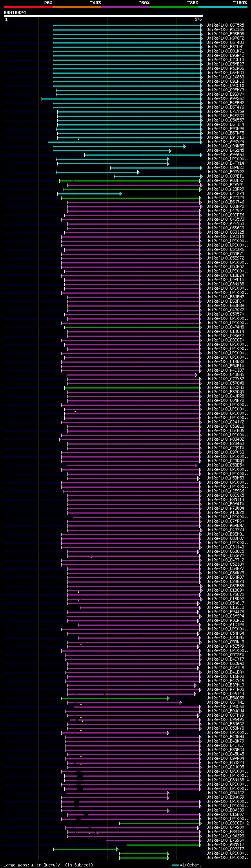251x868 pixels.
Task: Click the orange ~40% identity legend segment
Action: (x=77, y=7)
